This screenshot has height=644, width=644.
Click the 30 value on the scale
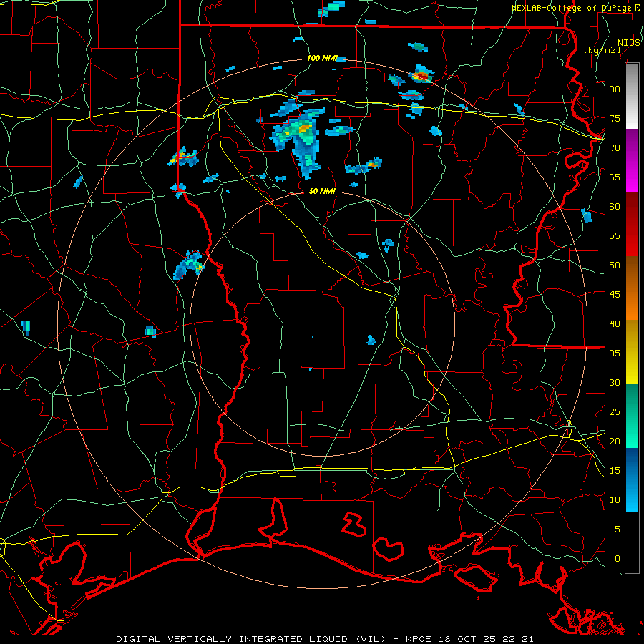(x=615, y=382)
